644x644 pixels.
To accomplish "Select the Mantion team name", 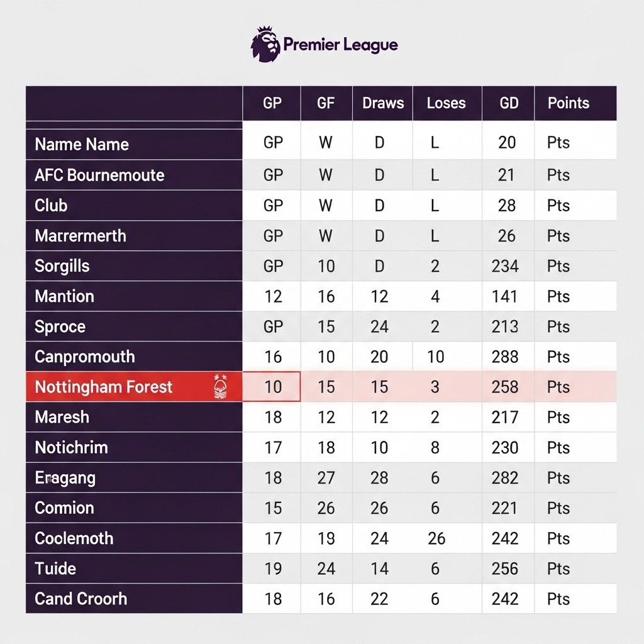I will [64, 296].
